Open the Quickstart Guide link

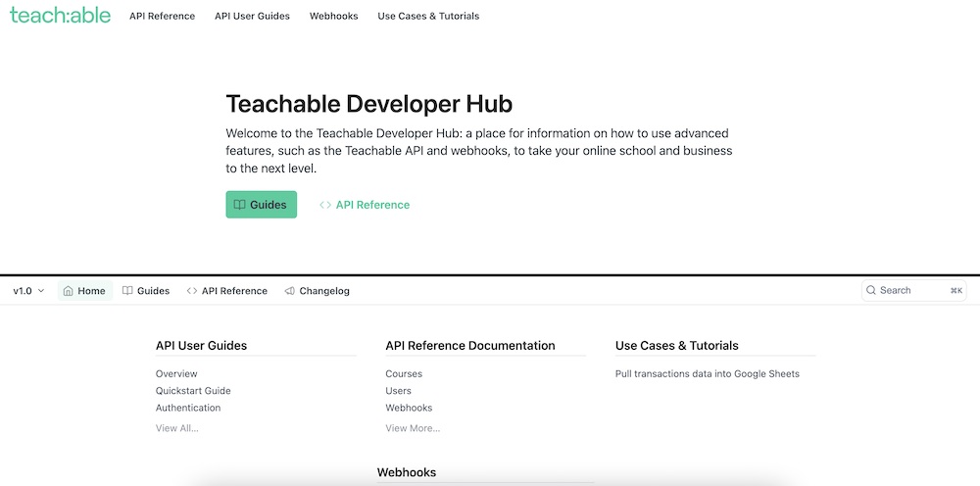[x=193, y=390]
